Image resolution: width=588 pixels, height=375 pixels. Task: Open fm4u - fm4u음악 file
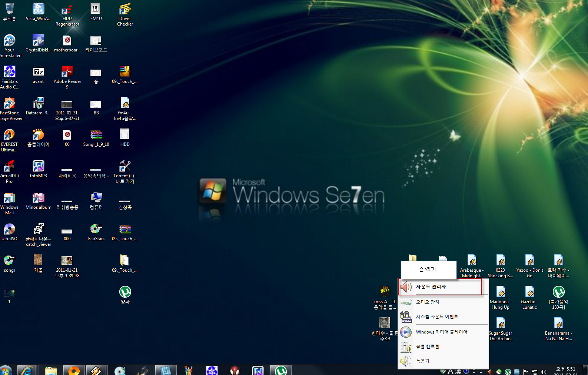click(x=125, y=109)
